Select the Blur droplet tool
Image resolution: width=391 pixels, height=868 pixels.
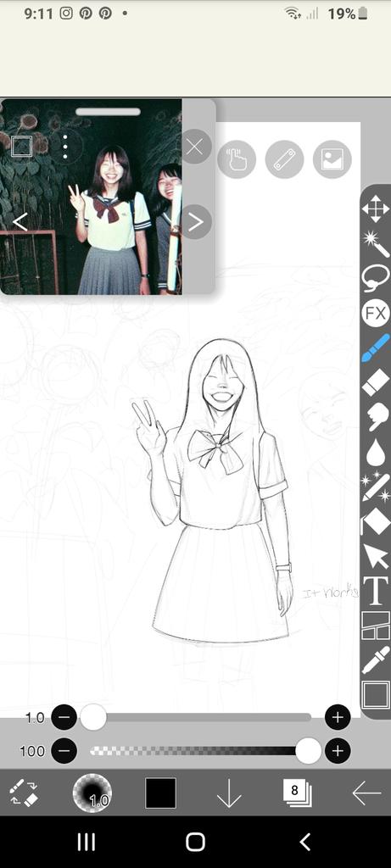point(376,452)
